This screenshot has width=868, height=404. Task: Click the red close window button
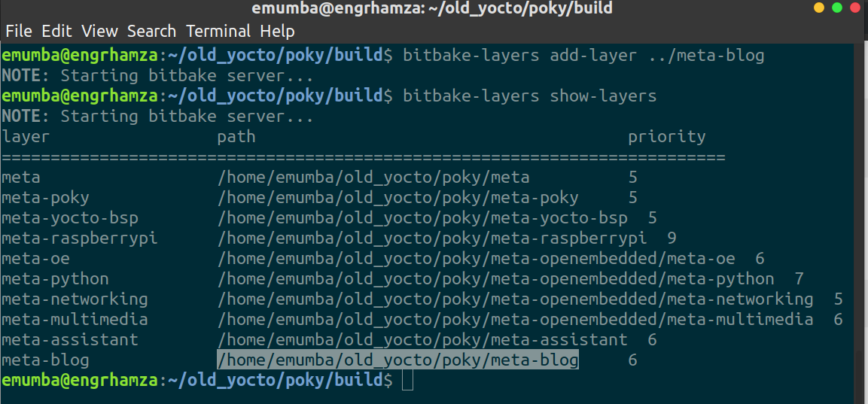(x=856, y=8)
